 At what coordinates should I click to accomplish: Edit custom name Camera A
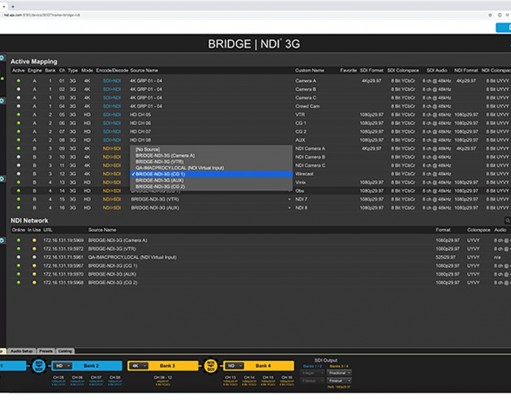coord(306,81)
